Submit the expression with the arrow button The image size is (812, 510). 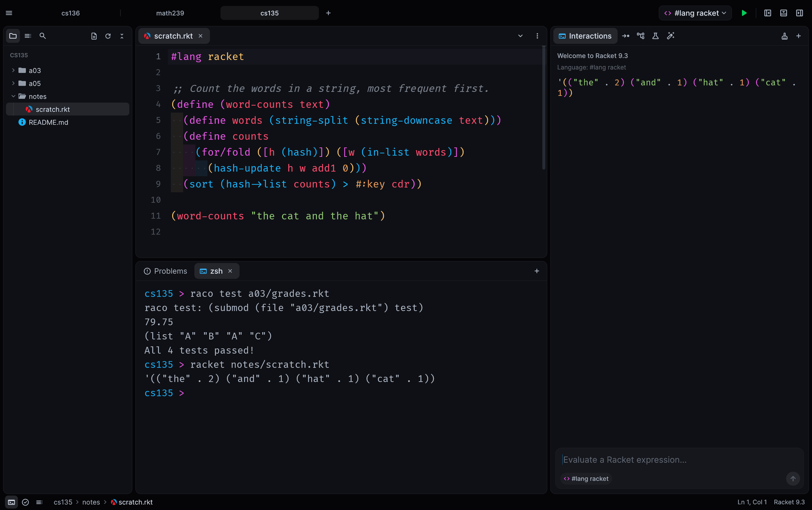click(793, 479)
